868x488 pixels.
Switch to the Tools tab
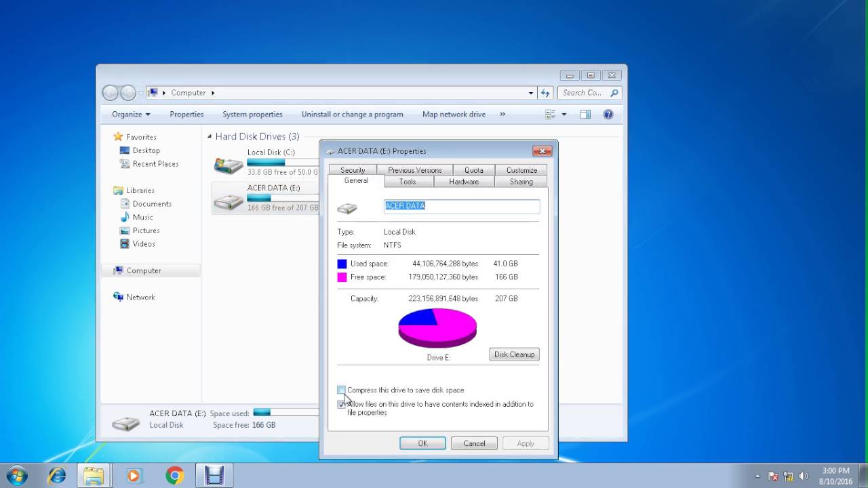[x=408, y=182]
